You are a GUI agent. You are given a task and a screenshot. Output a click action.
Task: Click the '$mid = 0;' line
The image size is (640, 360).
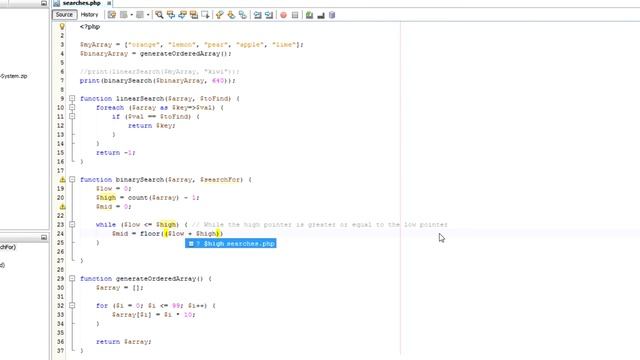pyautogui.click(x=113, y=207)
